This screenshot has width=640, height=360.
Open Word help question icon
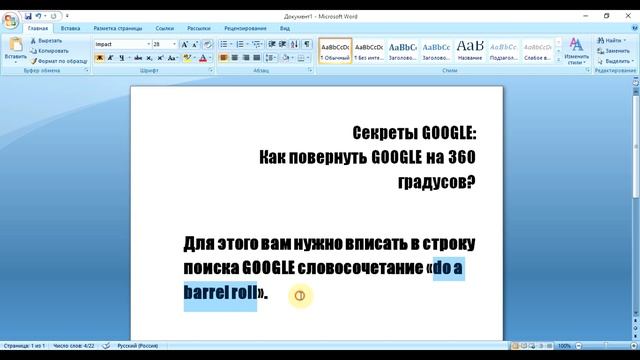635,28
